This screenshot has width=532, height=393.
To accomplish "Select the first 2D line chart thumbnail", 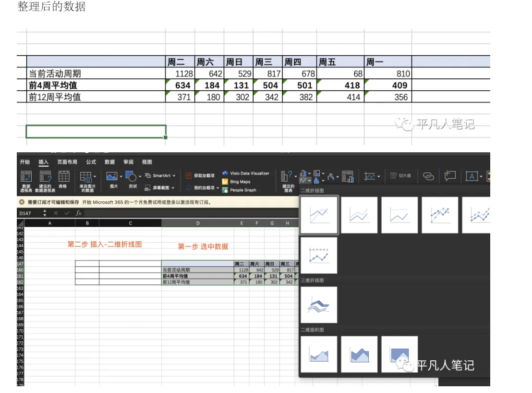I will [x=319, y=215].
